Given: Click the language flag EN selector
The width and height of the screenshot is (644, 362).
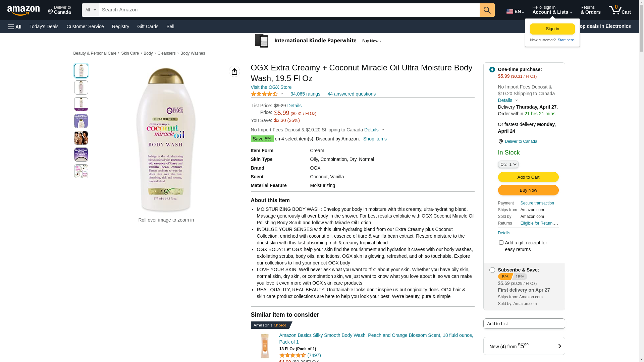Looking at the screenshot, I should coord(515,11).
